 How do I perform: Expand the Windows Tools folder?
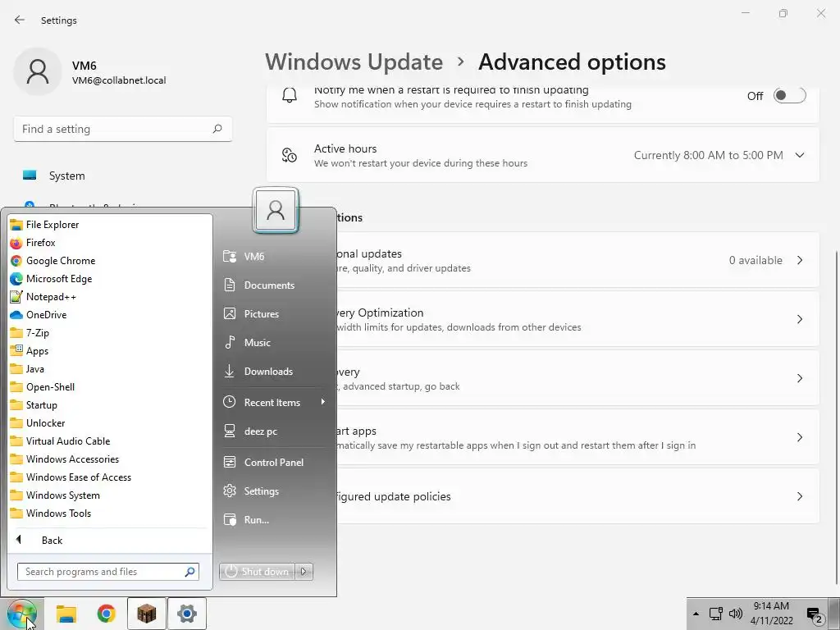tap(110, 514)
